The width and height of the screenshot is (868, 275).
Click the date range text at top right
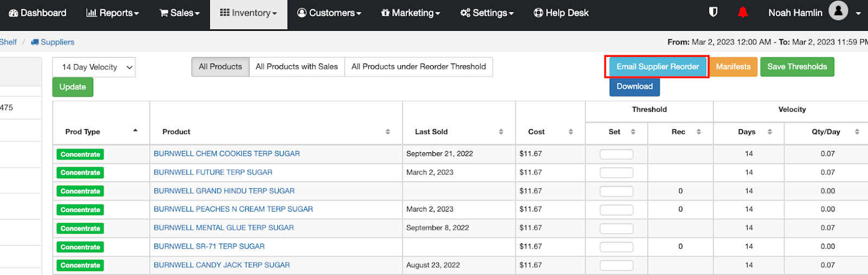click(x=768, y=42)
